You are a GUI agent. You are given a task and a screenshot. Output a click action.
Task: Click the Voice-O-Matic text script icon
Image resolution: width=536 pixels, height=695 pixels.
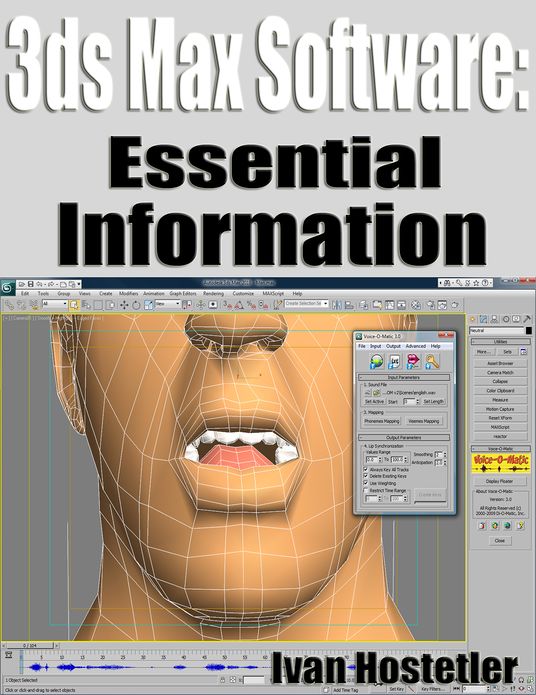tap(394, 362)
